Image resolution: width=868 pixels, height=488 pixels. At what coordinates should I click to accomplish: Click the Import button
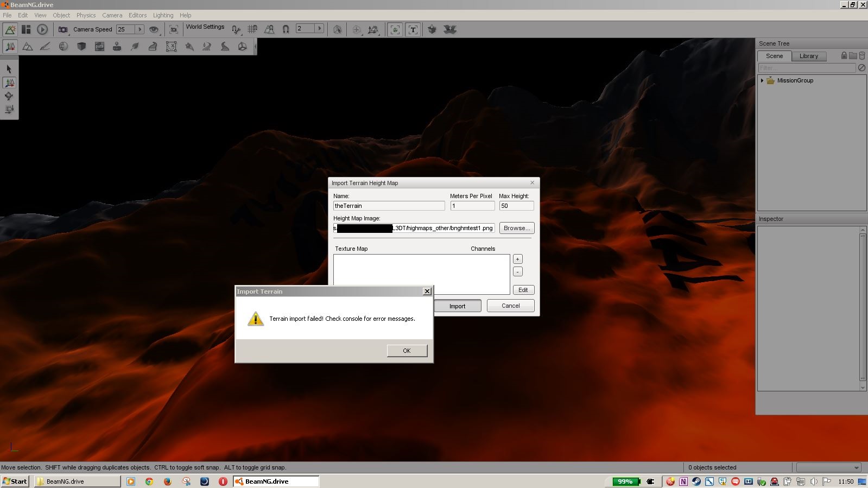point(457,306)
